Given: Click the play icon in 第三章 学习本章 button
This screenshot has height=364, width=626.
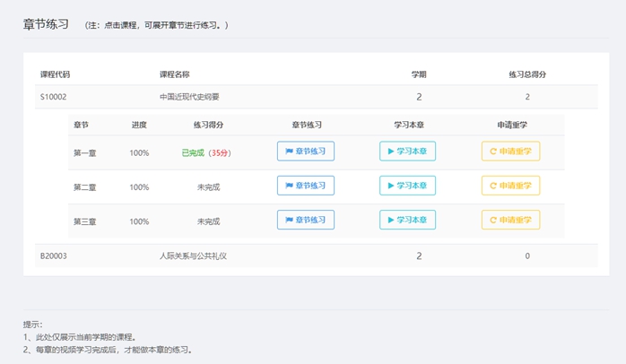Looking at the screenshot, I should pos(391,220).
